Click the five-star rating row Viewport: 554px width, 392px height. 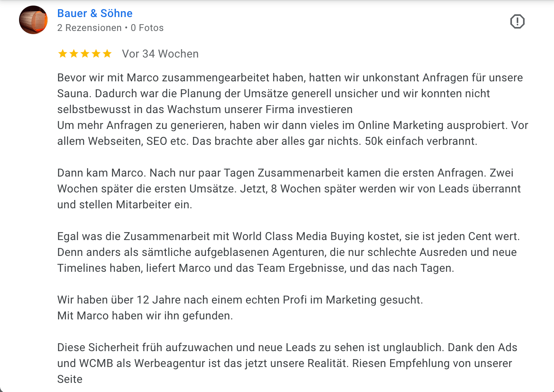coord(85,54)
